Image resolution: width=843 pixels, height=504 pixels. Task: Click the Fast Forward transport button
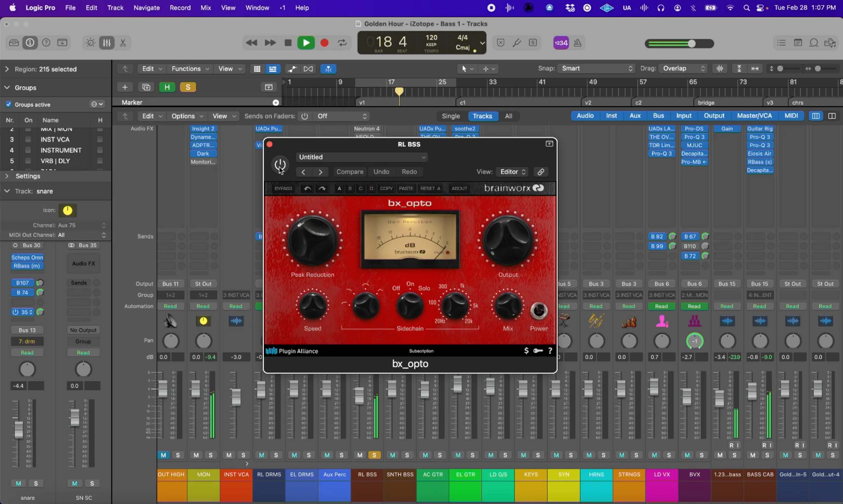click(270, 43)
